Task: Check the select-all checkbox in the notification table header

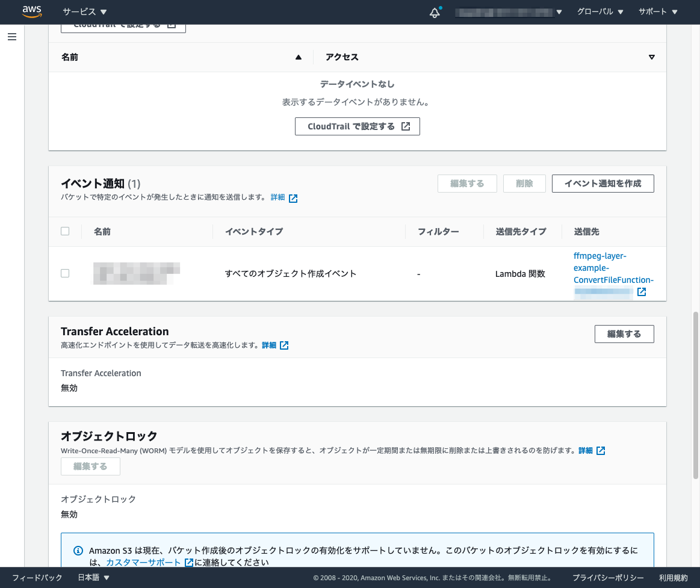Action: point(65,231)
